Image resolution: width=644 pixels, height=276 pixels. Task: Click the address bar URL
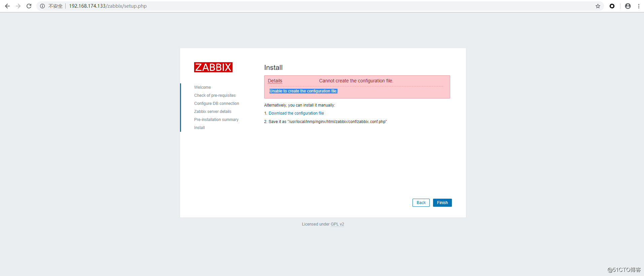coord(108,6)
